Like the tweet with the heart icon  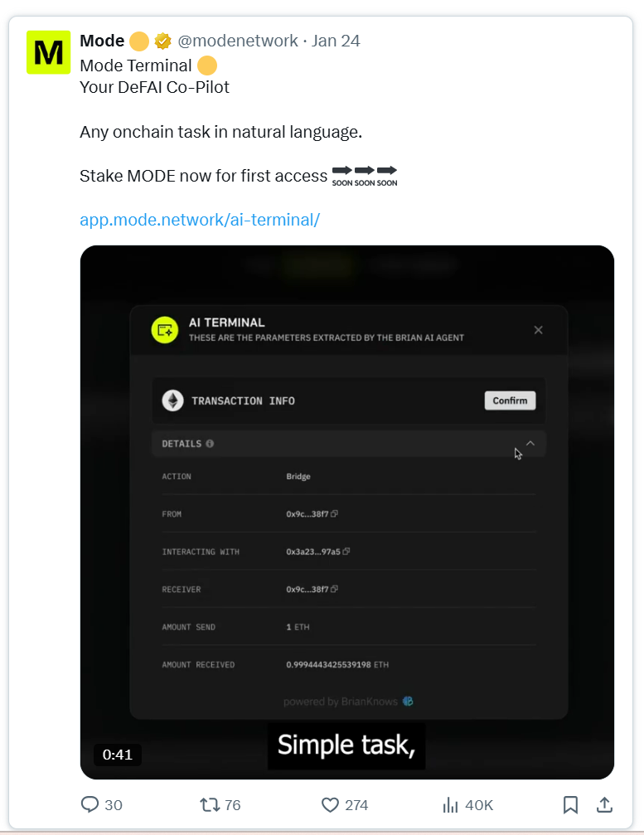pyautogui.click(x=330, y=804)
